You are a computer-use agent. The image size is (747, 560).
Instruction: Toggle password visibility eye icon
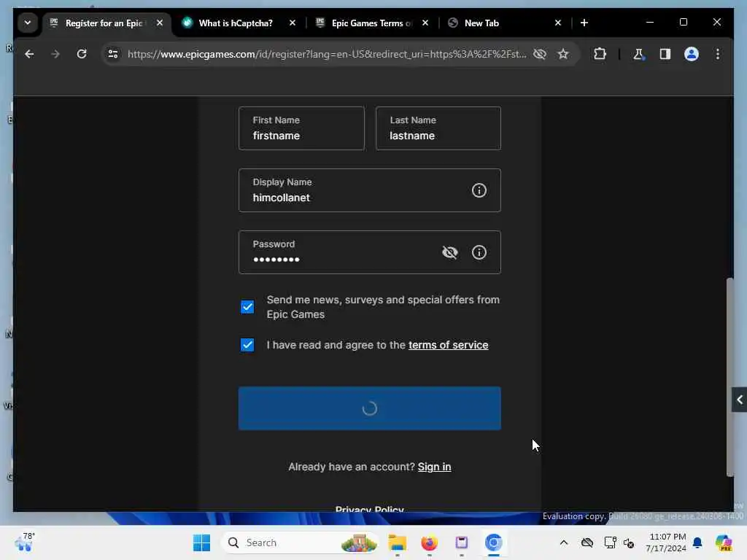click(449, 252)
